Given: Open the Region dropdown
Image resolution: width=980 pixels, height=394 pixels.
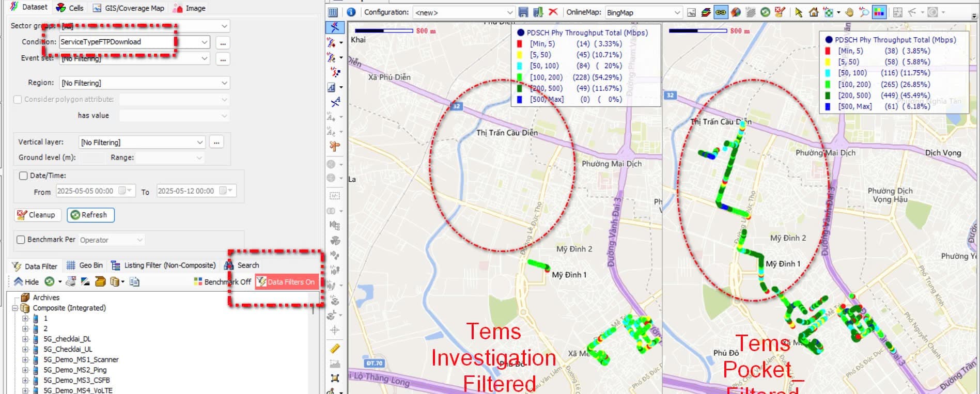Looking at the screenshot, I should [x=224, y=83].
